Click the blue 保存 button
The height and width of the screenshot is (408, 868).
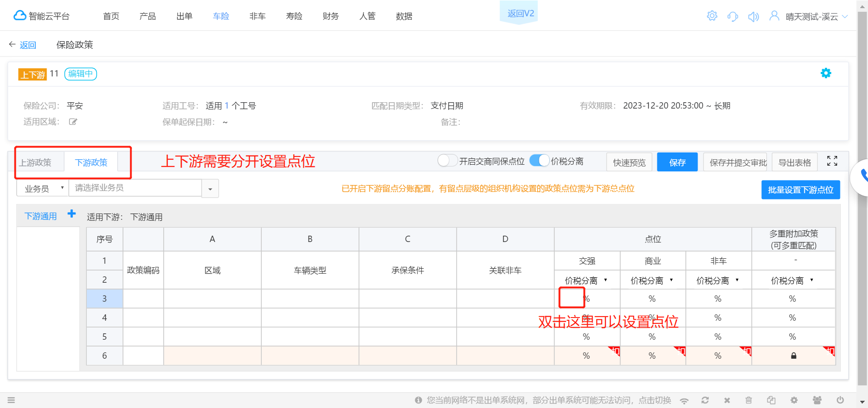[677, 162]
